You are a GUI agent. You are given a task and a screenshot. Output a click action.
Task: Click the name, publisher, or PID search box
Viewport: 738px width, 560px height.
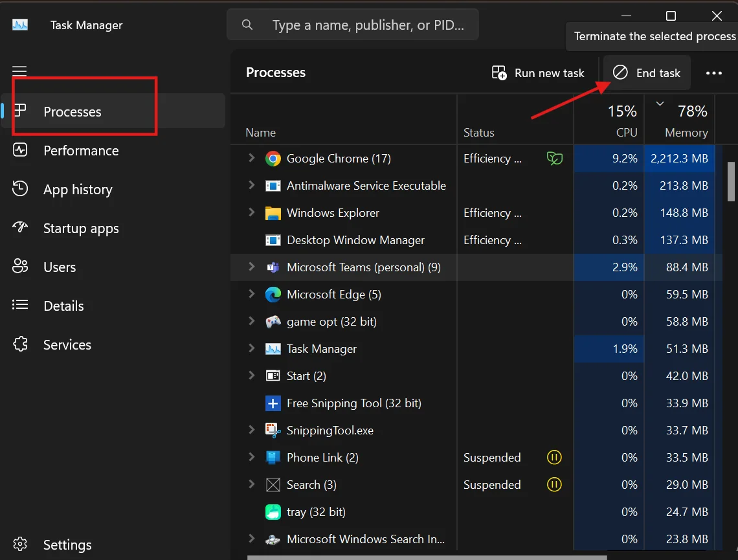pyautogui.click(x=353, y=25)
